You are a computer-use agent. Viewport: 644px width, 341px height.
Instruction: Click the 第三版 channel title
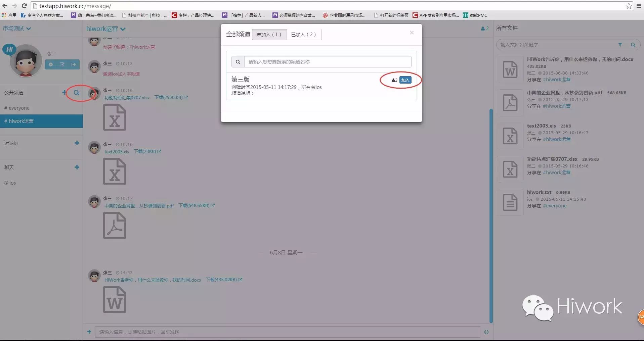[x=241, y=79]
